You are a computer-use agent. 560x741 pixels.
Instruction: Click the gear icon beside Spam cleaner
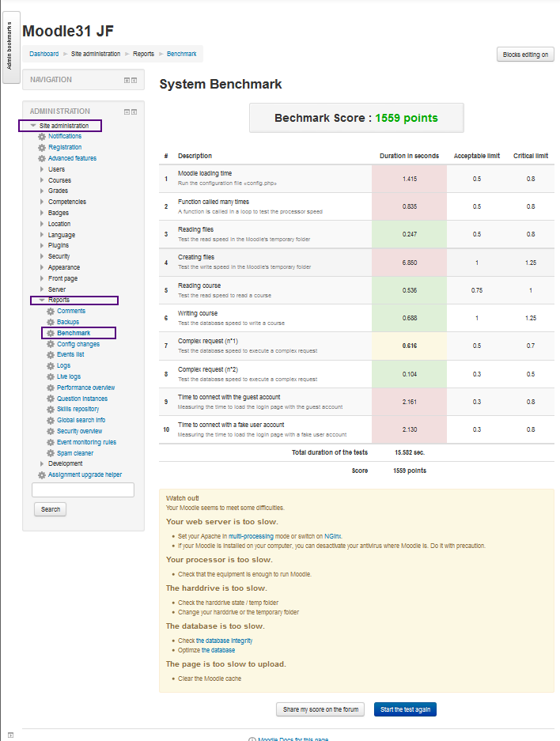(51, 453)
